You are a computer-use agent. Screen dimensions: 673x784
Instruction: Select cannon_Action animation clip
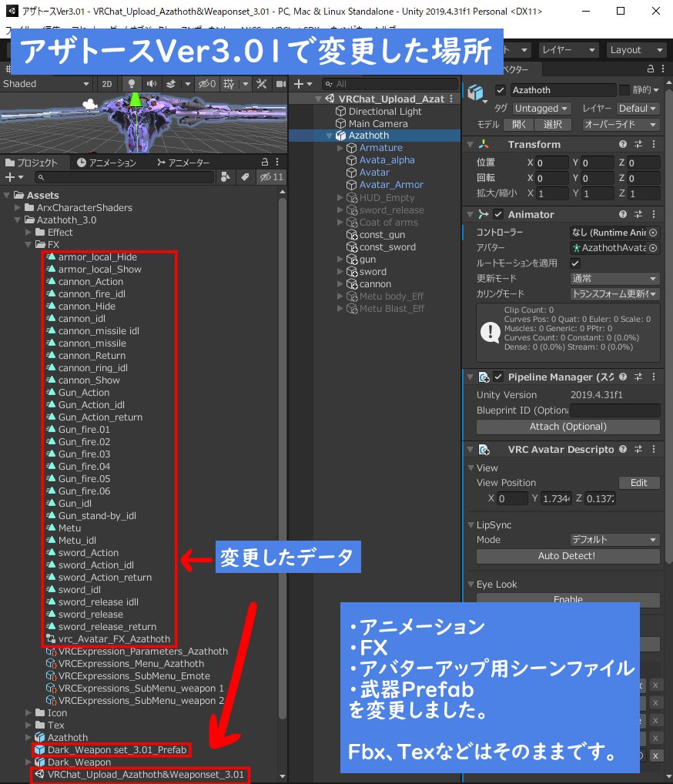coord(91,282)
